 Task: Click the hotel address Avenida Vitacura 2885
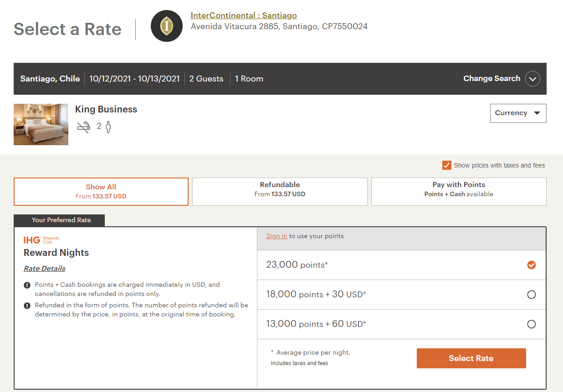pos(279,26)
